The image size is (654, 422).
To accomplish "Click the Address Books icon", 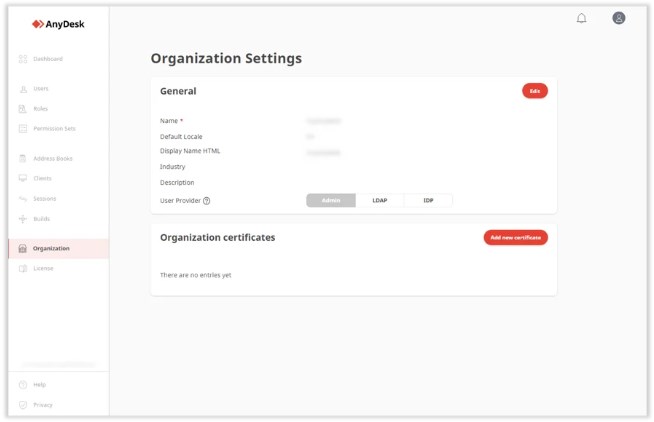I will [23, 158].
